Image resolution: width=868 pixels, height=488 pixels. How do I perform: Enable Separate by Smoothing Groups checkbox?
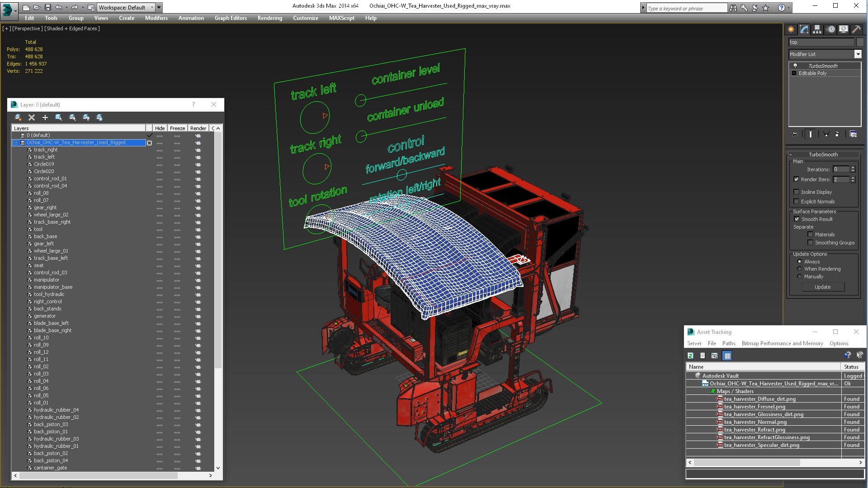(x=810, y=243)
